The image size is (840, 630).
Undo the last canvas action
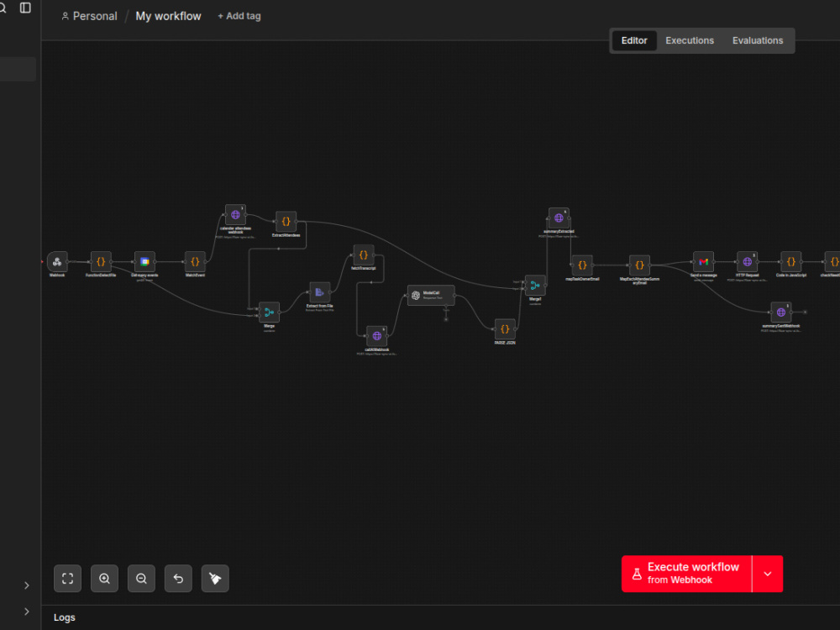pyautogui.click(x=178, y=579)
